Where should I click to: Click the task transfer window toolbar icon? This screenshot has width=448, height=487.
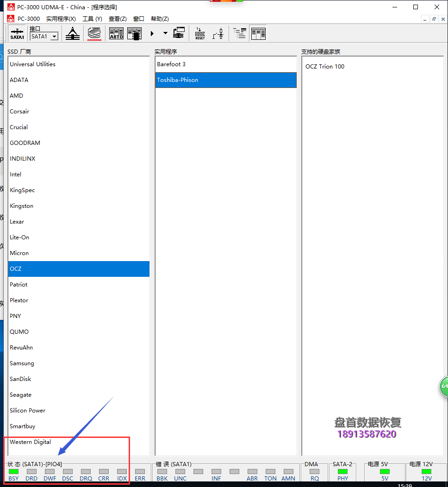coord(179,33)
